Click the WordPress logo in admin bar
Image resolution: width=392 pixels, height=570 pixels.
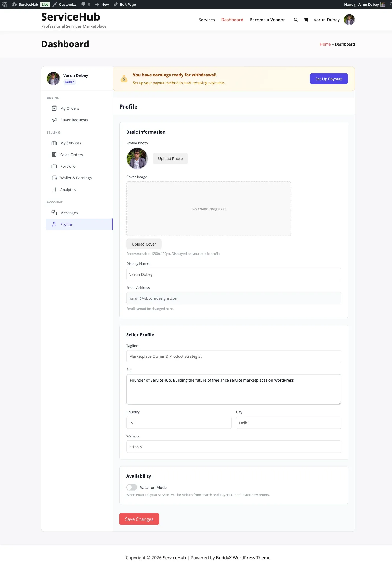[x=5, y=4]
